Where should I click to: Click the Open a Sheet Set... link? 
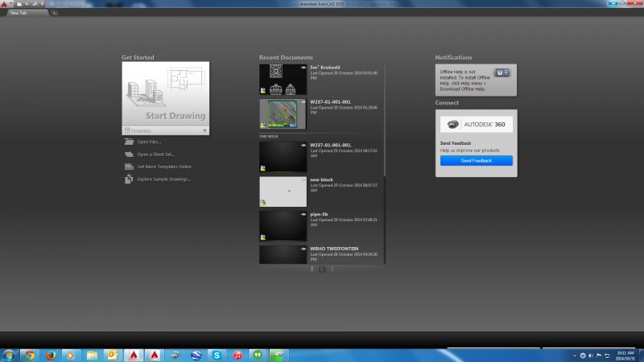tap(155, 154)
